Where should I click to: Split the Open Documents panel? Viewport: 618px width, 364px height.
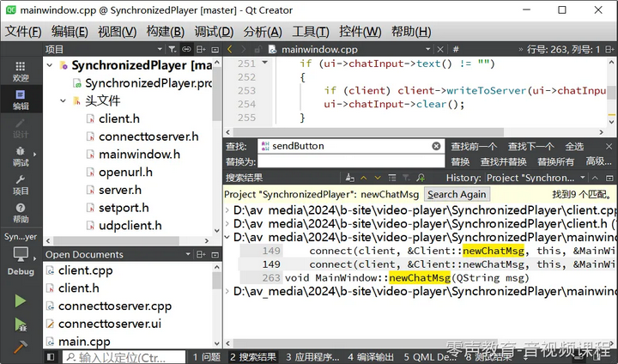(201, 254)
